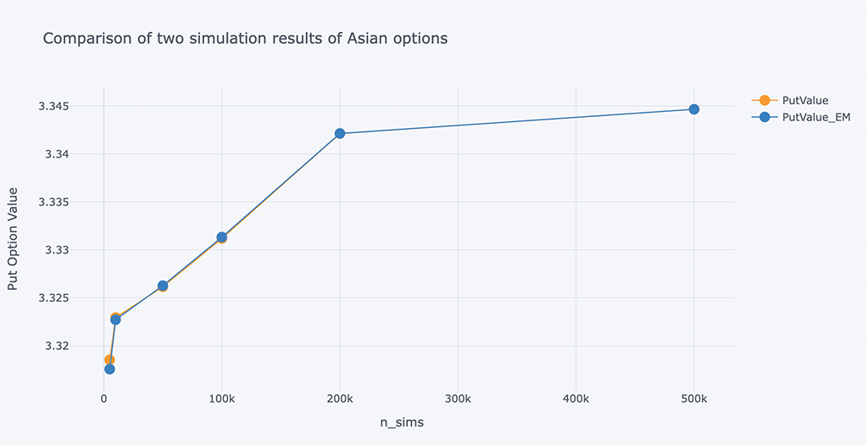Viewport: 868px width, 445px height.
Task: Select the 300k x-axis tick label
Action: pyautogui.click(x=458, y=398)
